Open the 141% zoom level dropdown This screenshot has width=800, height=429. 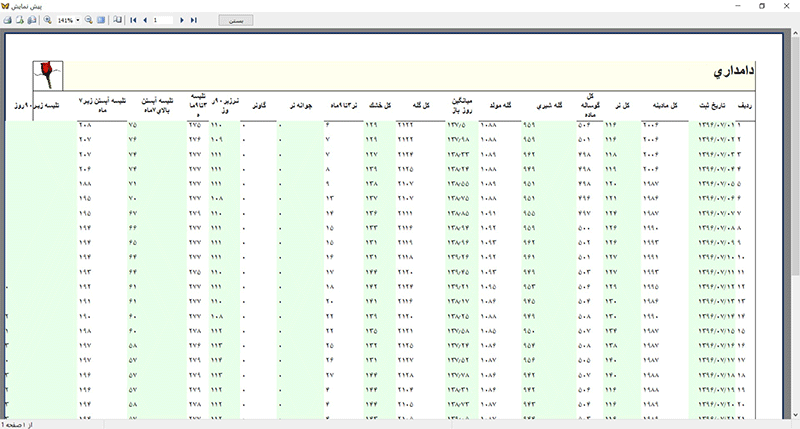[78, 20]
